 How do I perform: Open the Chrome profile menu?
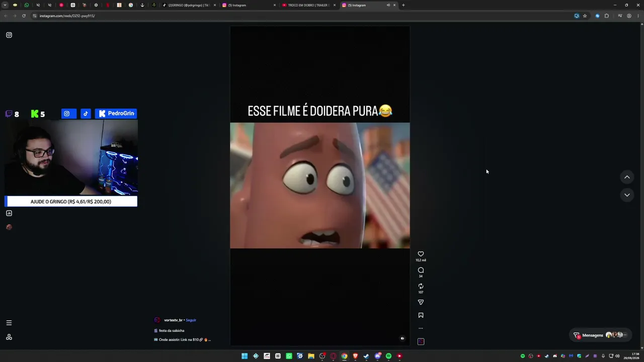point(629,16)
